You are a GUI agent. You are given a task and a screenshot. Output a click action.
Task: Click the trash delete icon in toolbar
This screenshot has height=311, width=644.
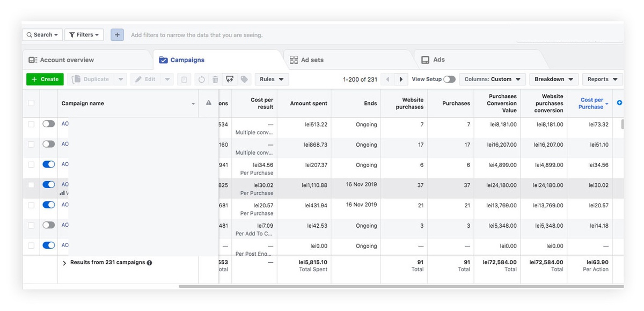pos(215,79)
